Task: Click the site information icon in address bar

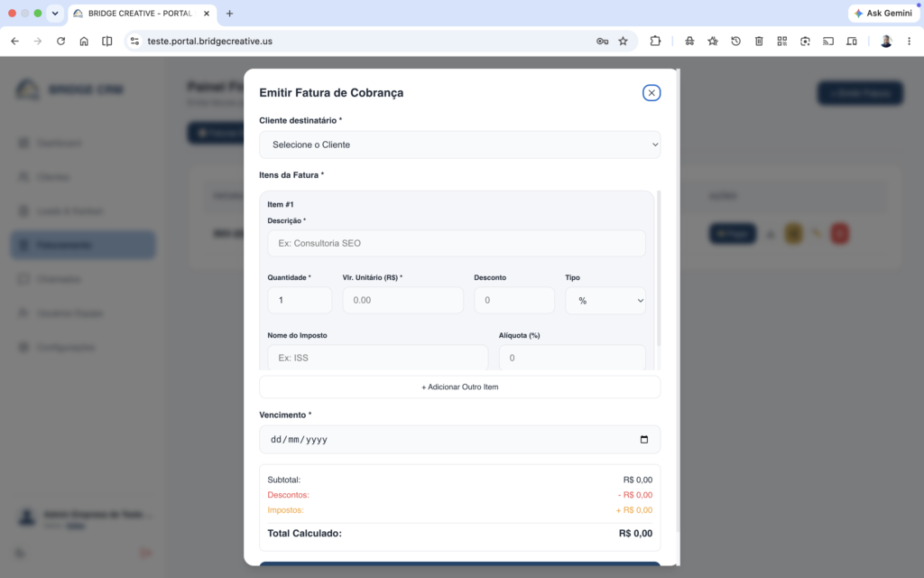Action: coord(135,42)
